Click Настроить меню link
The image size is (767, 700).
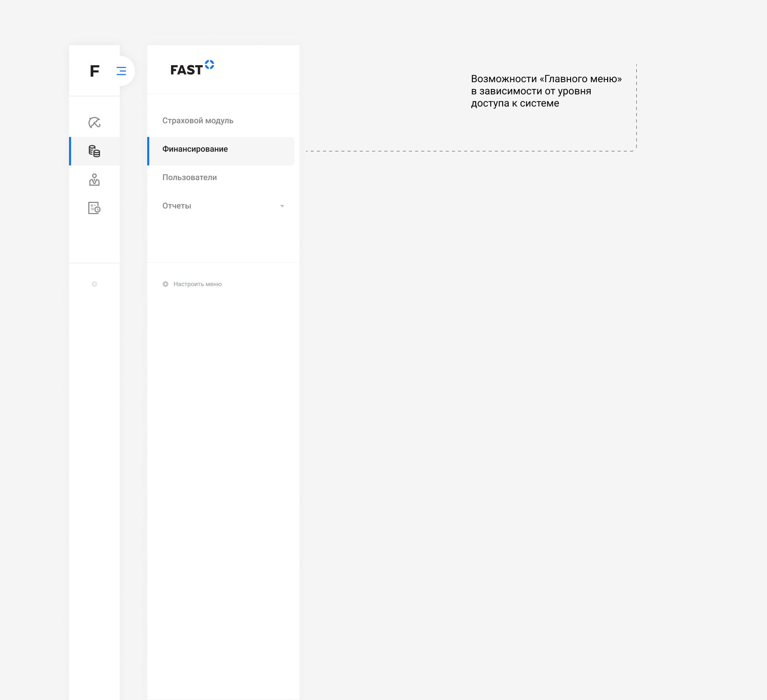pos(198,284)
